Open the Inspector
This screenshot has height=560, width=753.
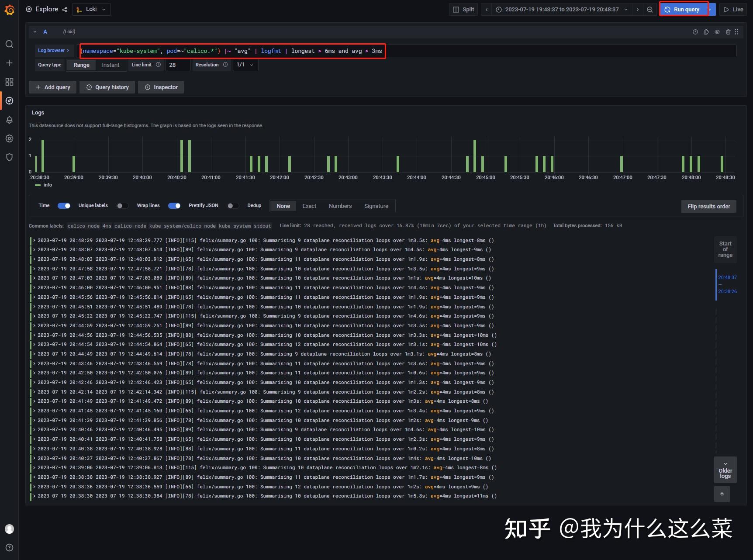(x=161, y=87)
